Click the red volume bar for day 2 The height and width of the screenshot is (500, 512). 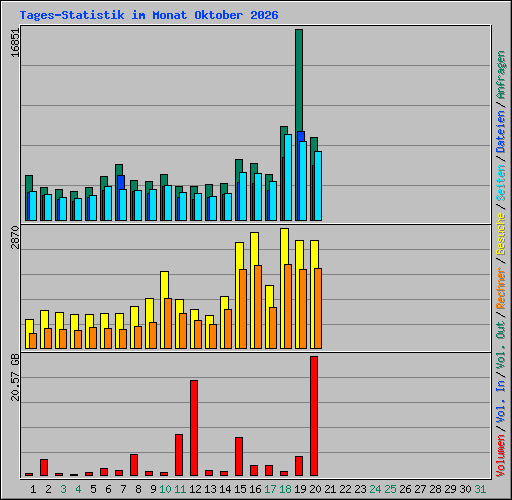(44, 467)
